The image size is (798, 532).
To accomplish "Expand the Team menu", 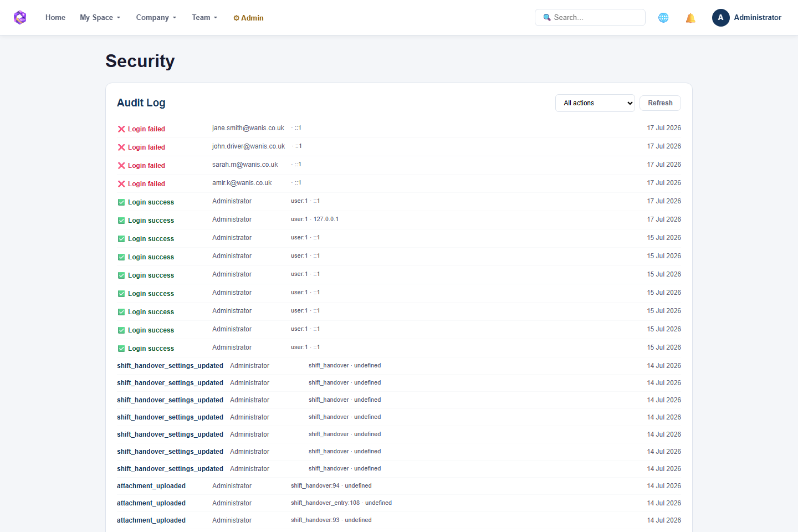I will pos(204,18).
